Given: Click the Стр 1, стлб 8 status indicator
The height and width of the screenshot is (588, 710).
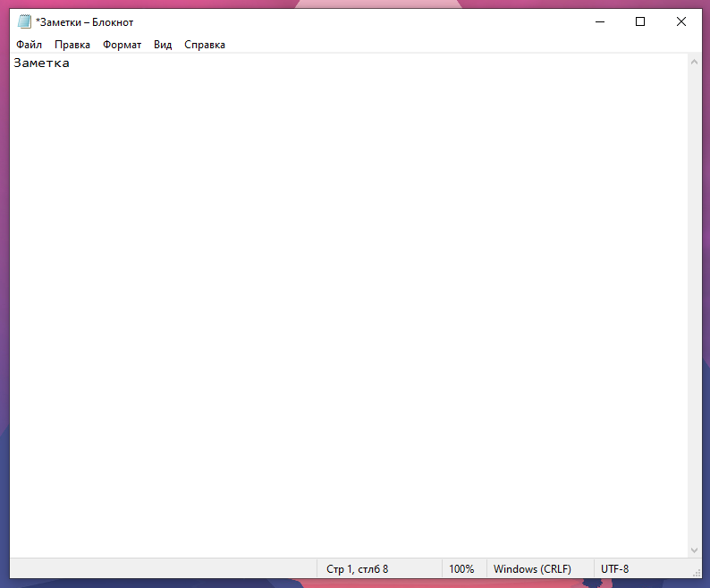Looking at the screenshot, I should click(358, 569).
